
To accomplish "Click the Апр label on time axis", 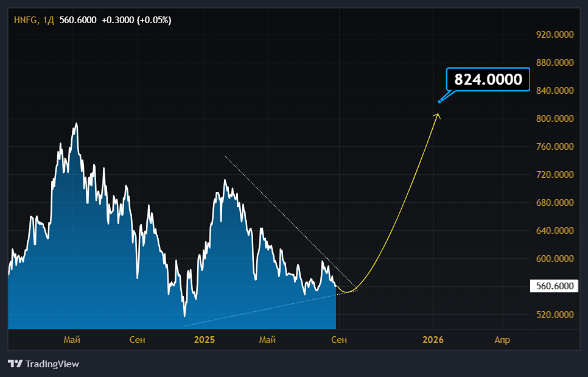I will (502, 340).
